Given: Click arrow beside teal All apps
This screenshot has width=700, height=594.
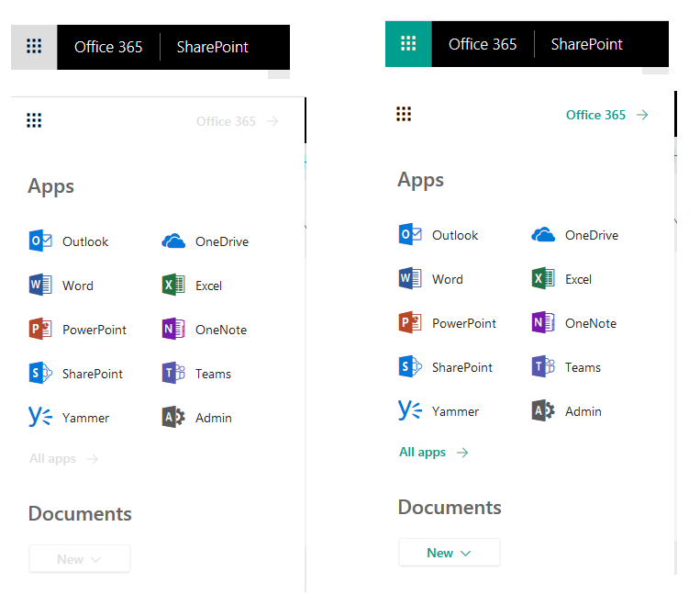Looking at the screenshot, I should (462, 453).
